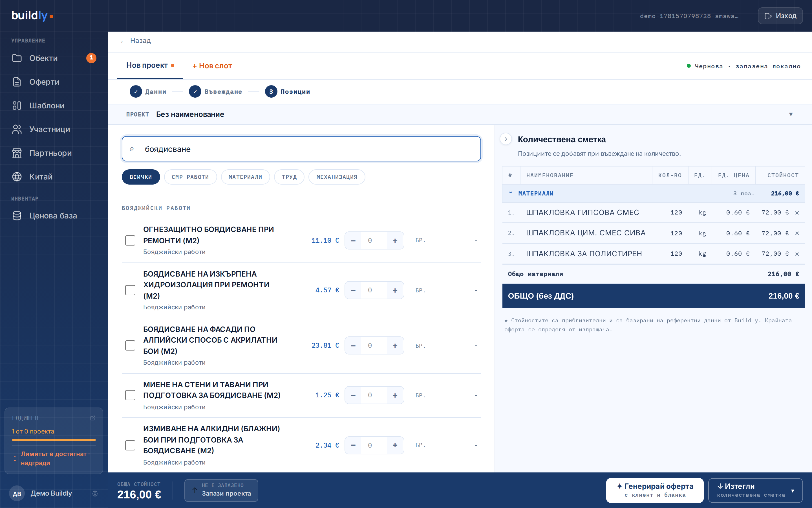The image size is (812, 508).
Task: Expand the ПРОЕКТ Без наименование panel arrow
Action: coord(791,114)
